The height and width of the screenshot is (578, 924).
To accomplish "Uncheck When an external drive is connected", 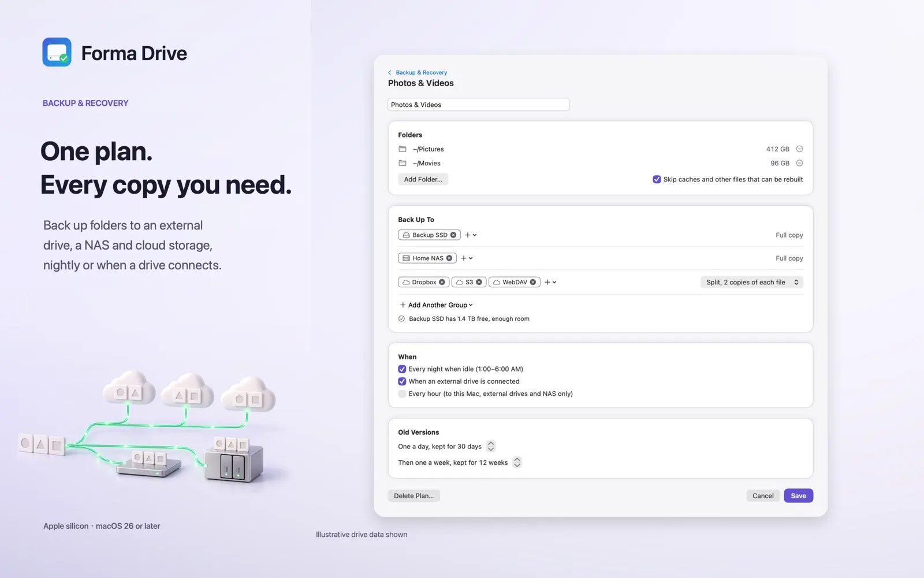I will pyautogui.click(x=402, y=381).
